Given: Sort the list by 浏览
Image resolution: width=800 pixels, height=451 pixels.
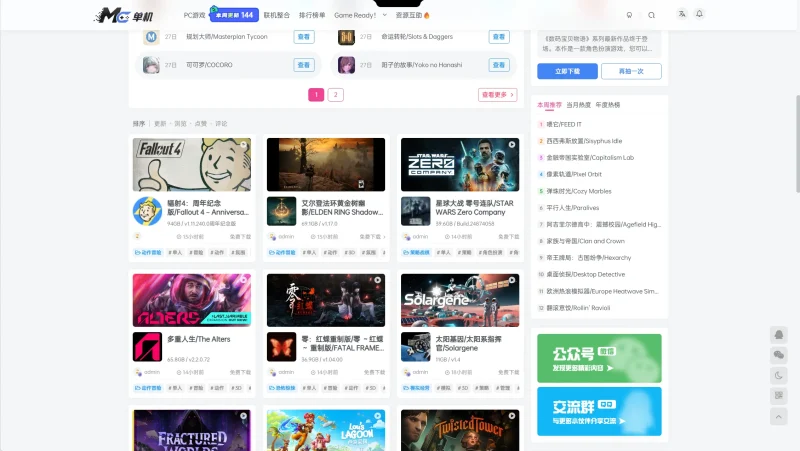Looking at the screenshot, I should click(x=181, y=123).
